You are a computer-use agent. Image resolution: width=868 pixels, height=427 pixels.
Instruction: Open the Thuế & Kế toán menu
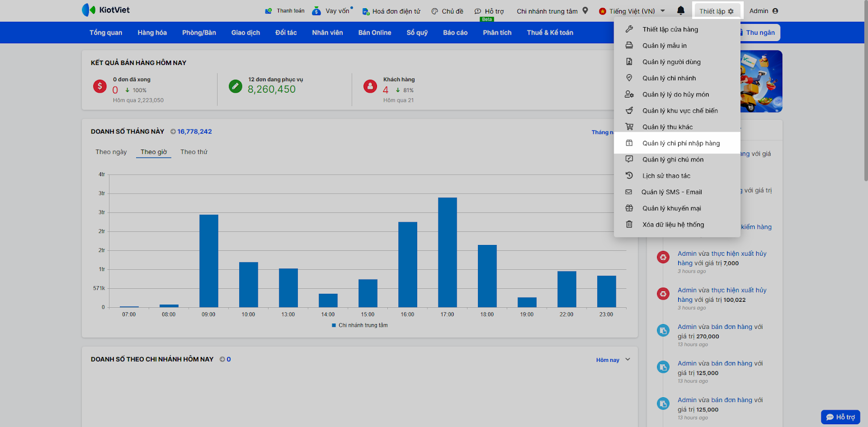[x=550, y=33]
